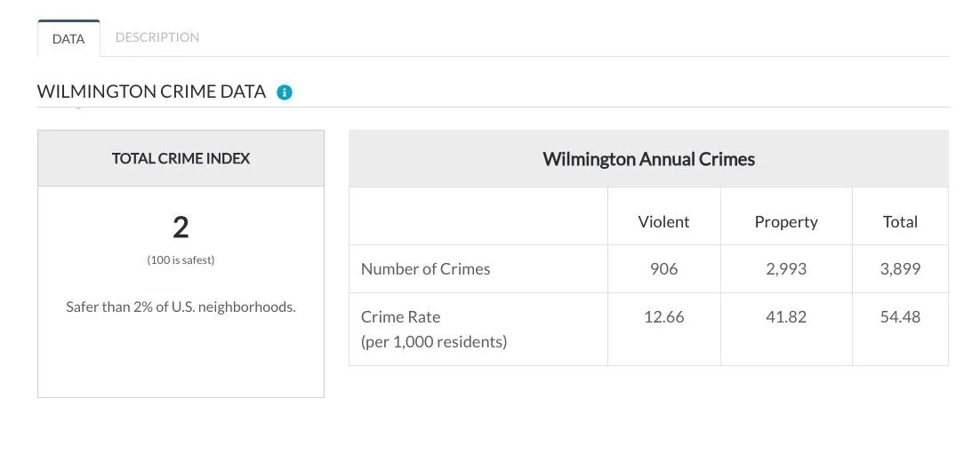980x462 pixels.
Task: Click the 100 is safest note
Action: (181, 260)
